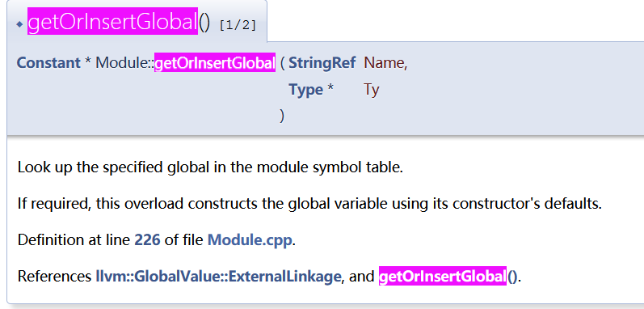Open the llvm::GlobalValue::ExternalLinkage reference link

click(x=218, y=277)
